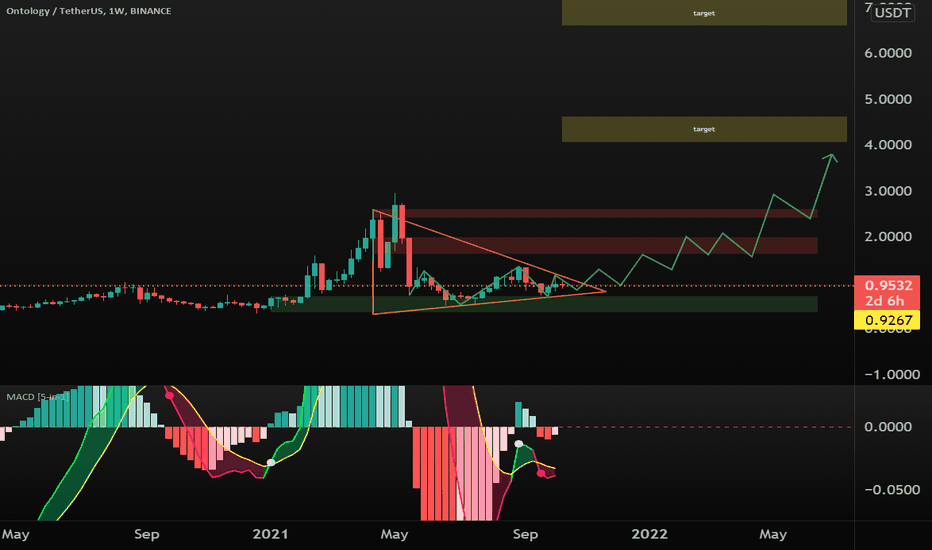932x550 pixels.
Task: Click the yellow 0.9267 price label
Action: tap(888, 320)
